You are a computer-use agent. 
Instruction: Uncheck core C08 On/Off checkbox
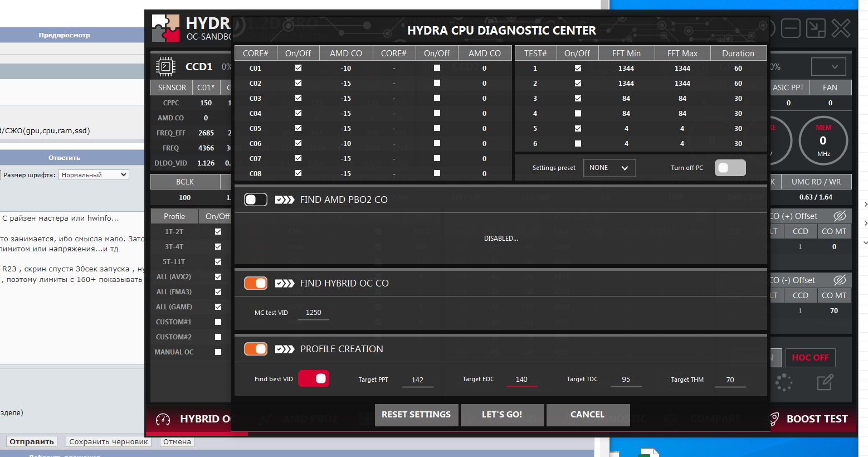click(298, 173)
